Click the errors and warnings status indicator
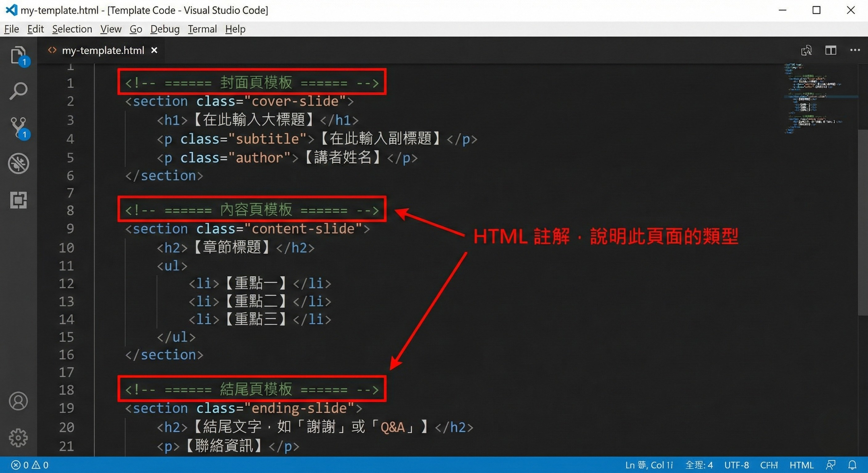This screenshot has width=868, height=473. [30, 465]
